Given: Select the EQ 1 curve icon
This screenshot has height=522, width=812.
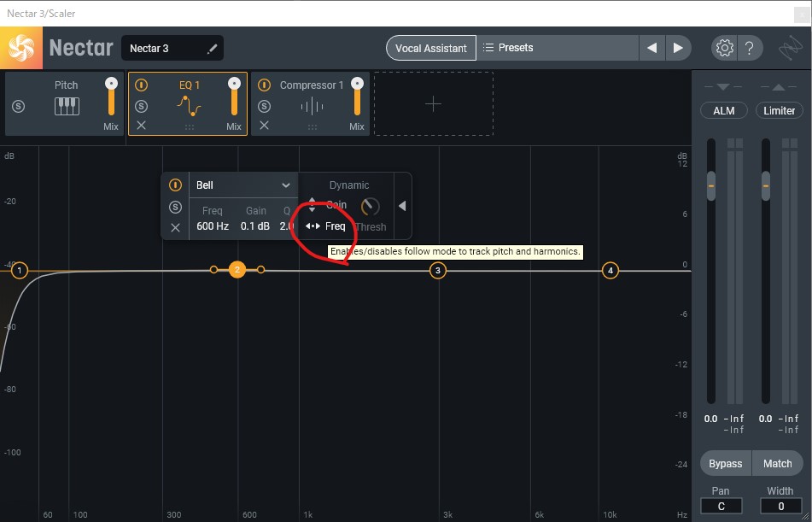Looking at the screenshot, I should point(189,106).
